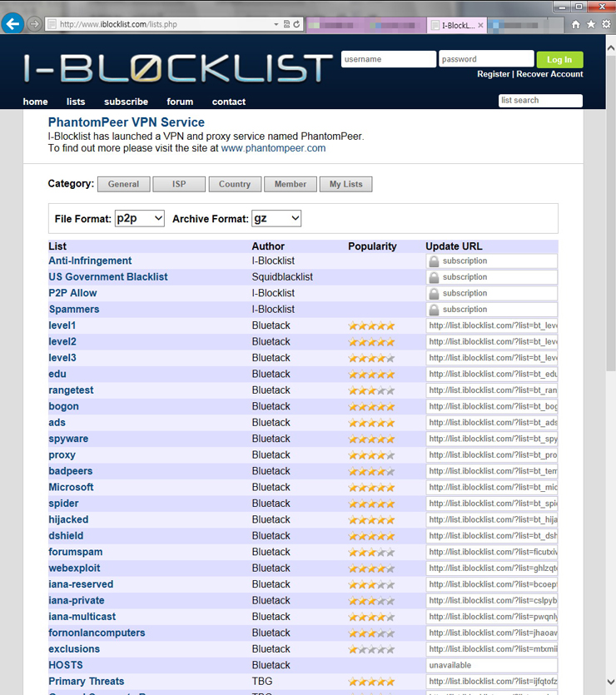Open the forum menu item
The image size is (616, 695).
[x=180, y=102]
